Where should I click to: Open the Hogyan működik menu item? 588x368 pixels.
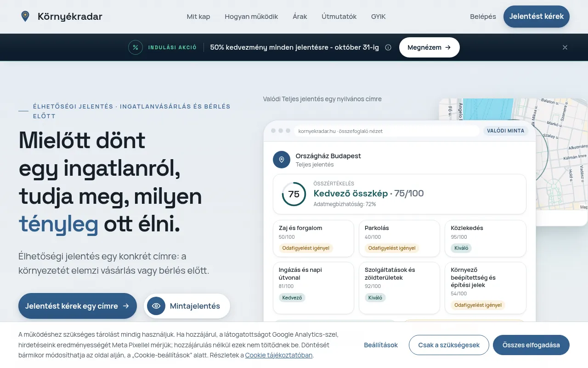(x=251, y=17)
